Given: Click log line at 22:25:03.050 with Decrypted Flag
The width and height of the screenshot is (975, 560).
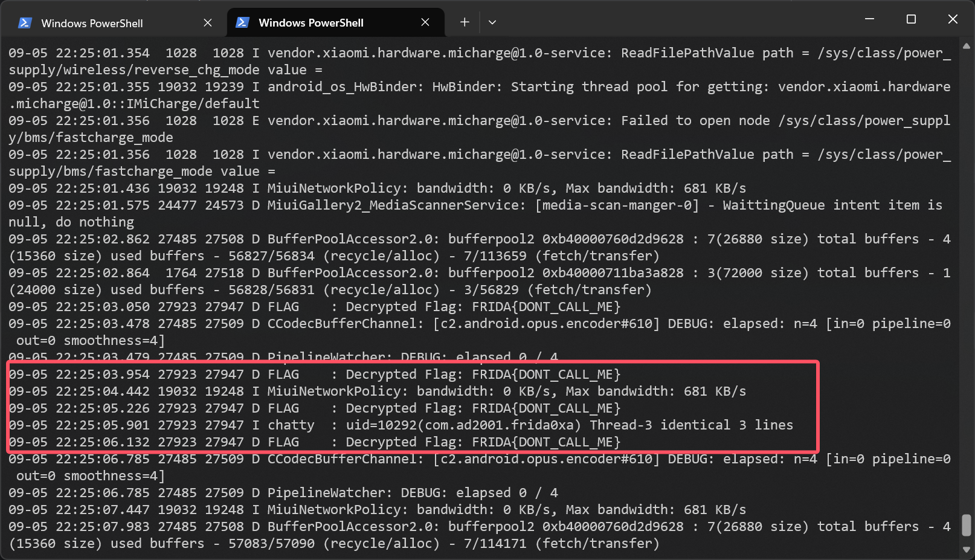Looking at the screenshot, I should [314, 307].
